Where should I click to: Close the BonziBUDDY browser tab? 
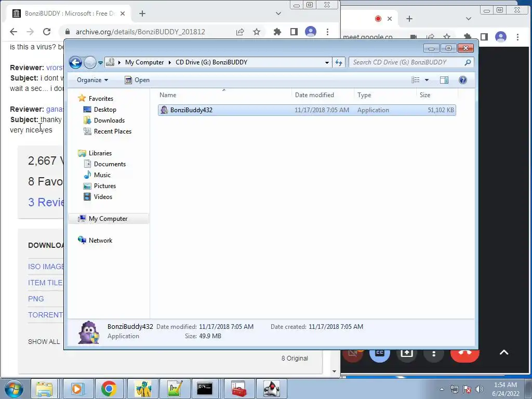(123, 14)
